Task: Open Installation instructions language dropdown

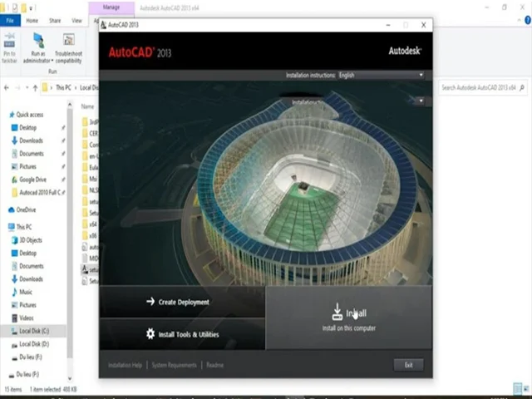Action: [381, 75]
